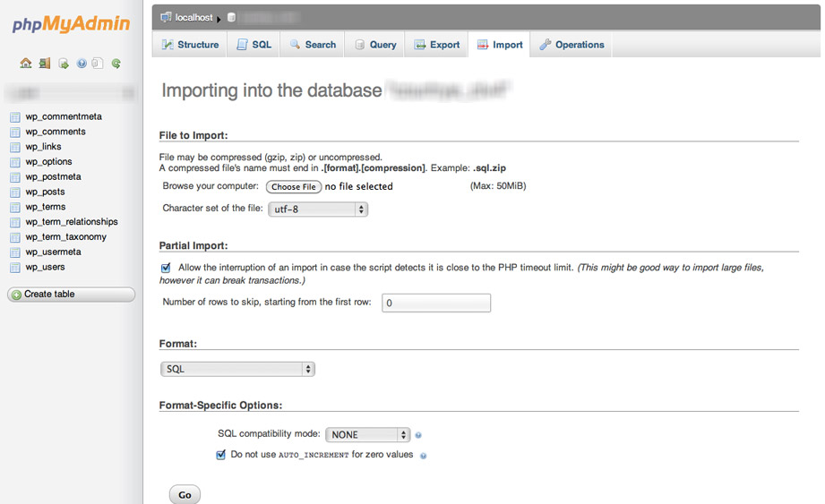
Task: Open the character set utf-8 dropdown
Action: coord(318,209)
